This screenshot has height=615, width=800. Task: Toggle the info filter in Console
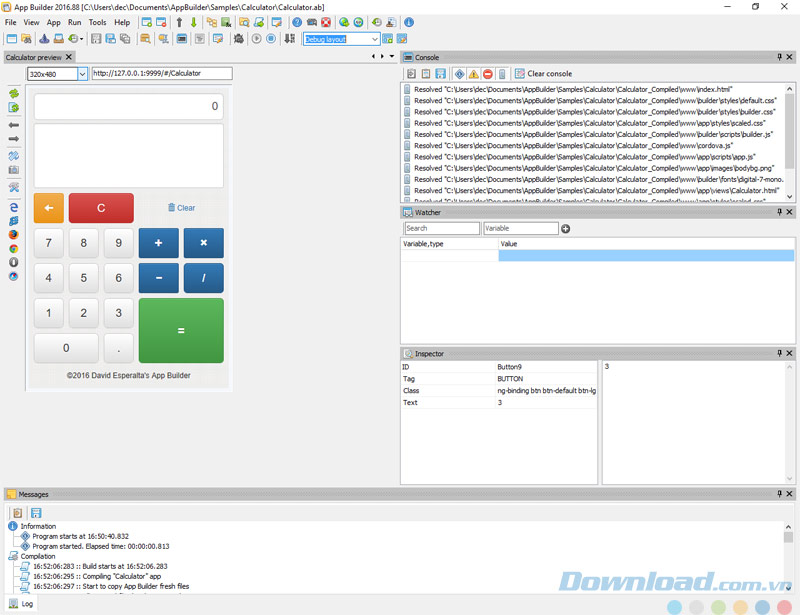coord(459,74)
